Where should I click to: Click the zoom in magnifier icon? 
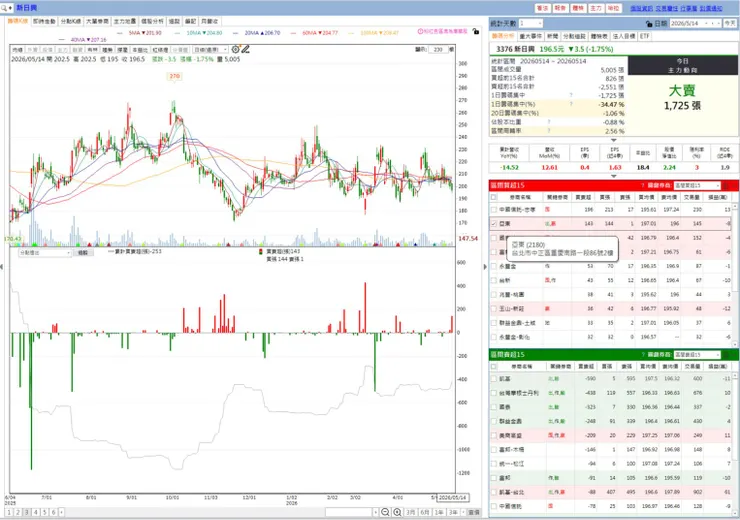click(397, 512)
